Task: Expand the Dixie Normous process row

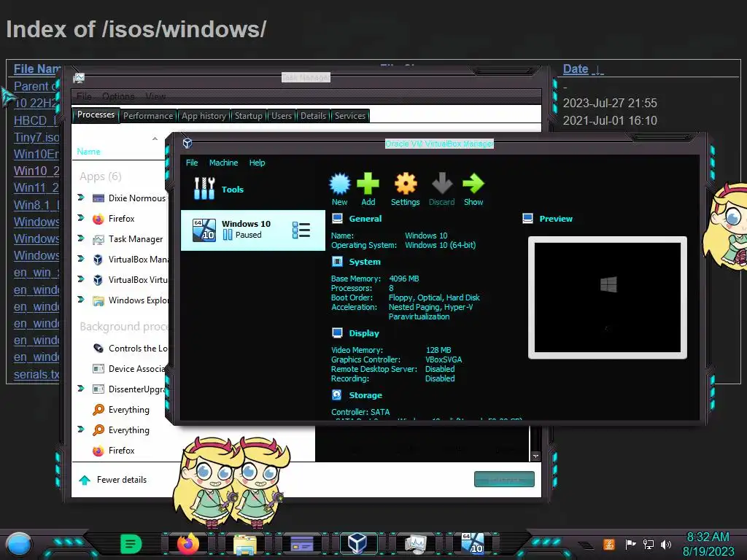Action: 80,197
